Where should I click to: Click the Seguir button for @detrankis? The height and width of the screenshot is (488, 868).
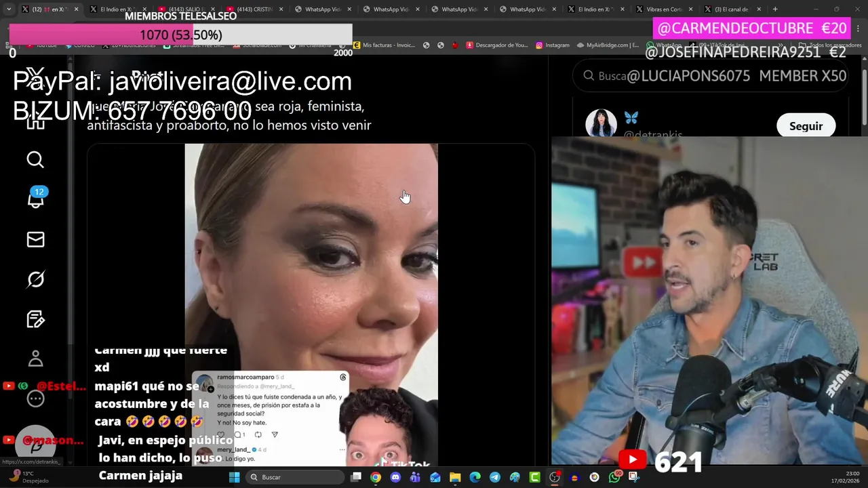coord(806,126)
